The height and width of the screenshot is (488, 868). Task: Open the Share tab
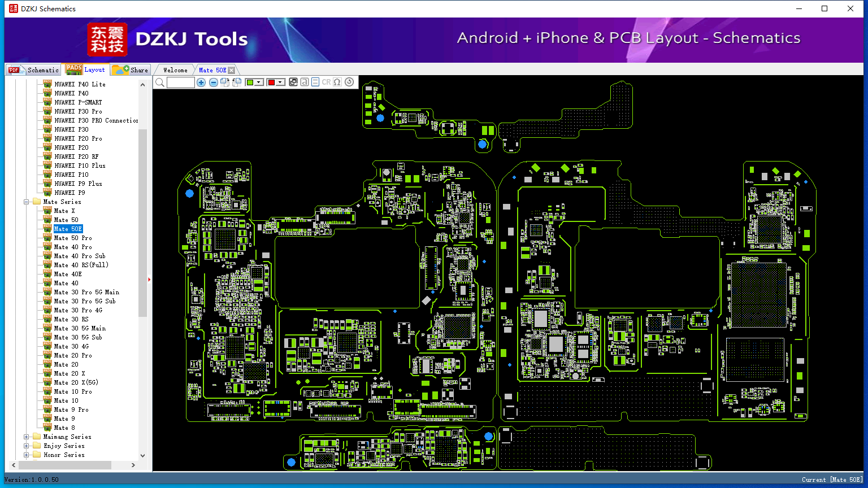tap(130, 70)
